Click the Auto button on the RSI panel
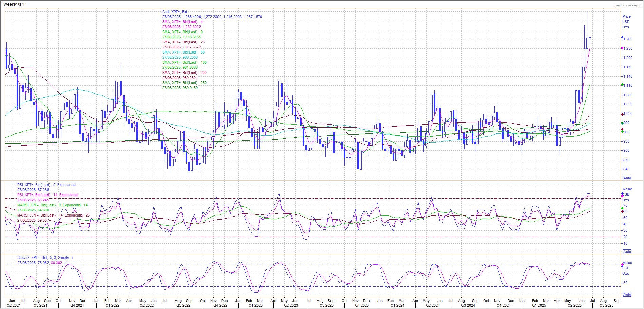Viewport: 644px width, 309px height. (x=627, y=252)
